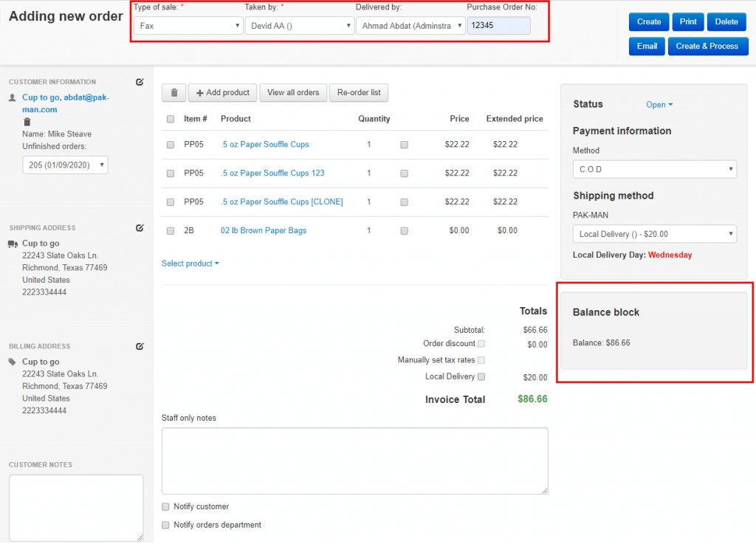756x544 pixels.
Task: Enable the Order discount checkbox
Action: click(x=481, y=344)
